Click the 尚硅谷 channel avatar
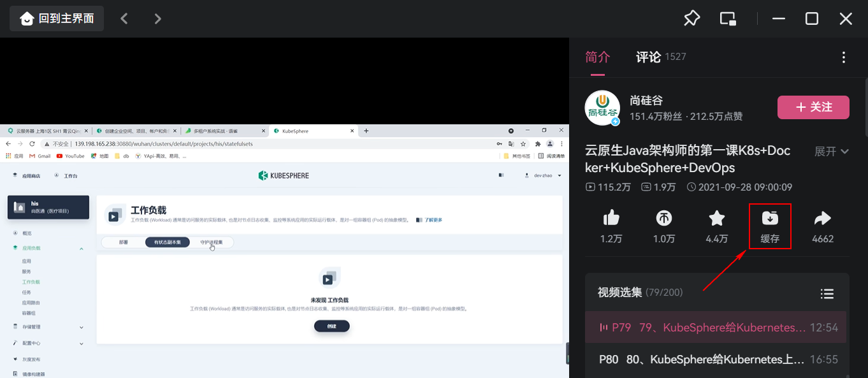This screenshot has width=868, height=378. point(602,108)
